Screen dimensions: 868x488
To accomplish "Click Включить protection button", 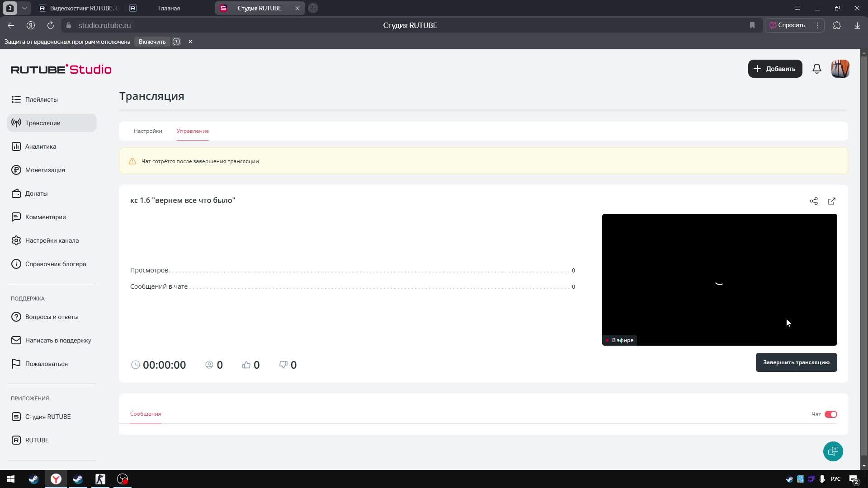I will coord(152,42).
